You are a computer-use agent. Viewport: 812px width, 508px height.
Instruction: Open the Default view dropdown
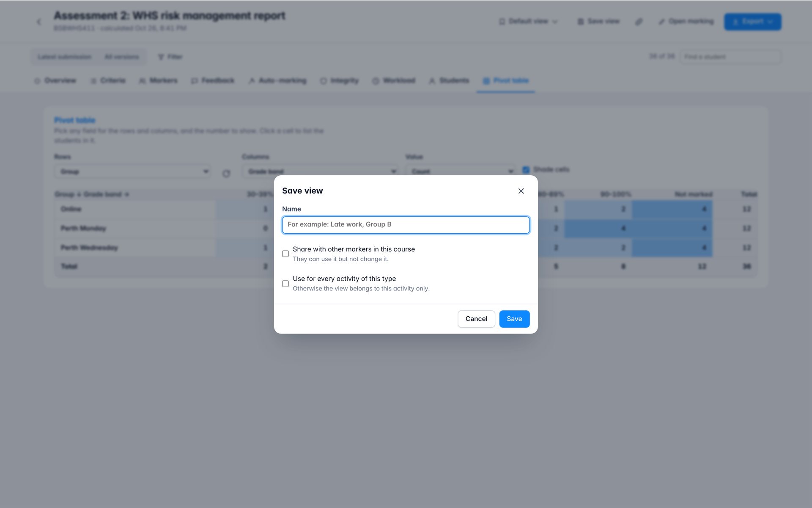tap(528, 21)
